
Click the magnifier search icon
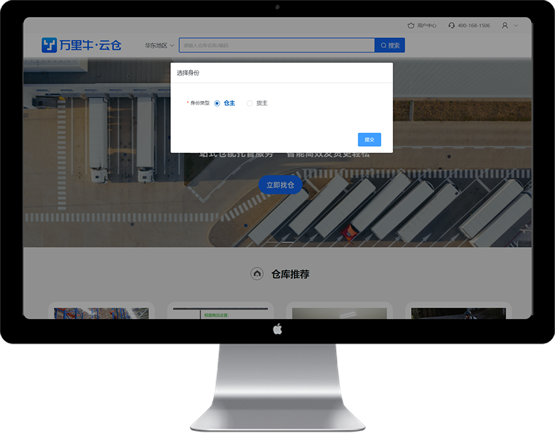coord(384,45)
